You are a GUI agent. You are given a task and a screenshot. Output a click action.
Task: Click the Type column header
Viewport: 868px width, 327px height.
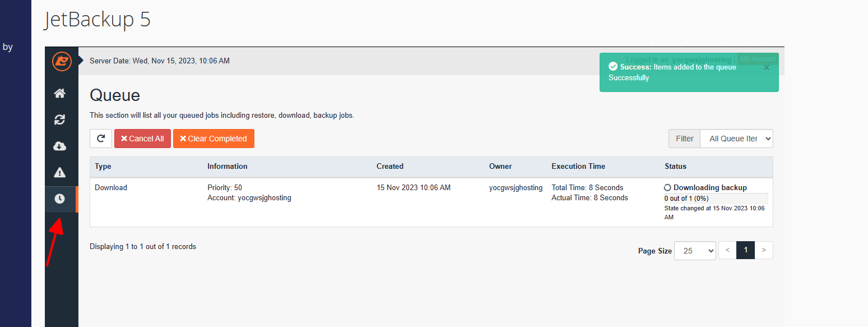103,166
